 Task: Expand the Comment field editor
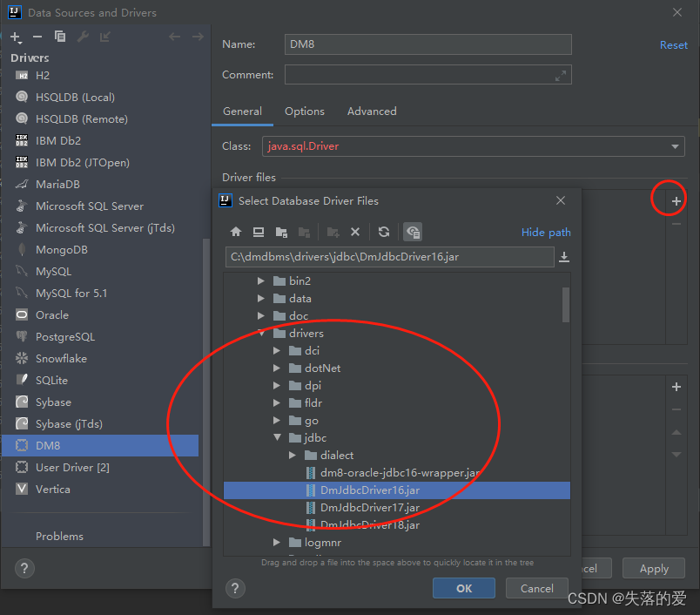point(561,76)
